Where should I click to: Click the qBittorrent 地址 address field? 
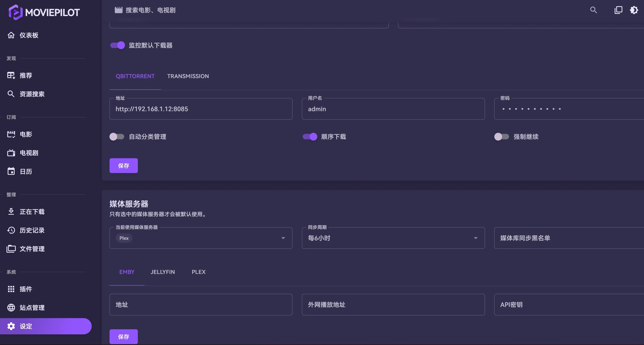click(x=201, y=109)
